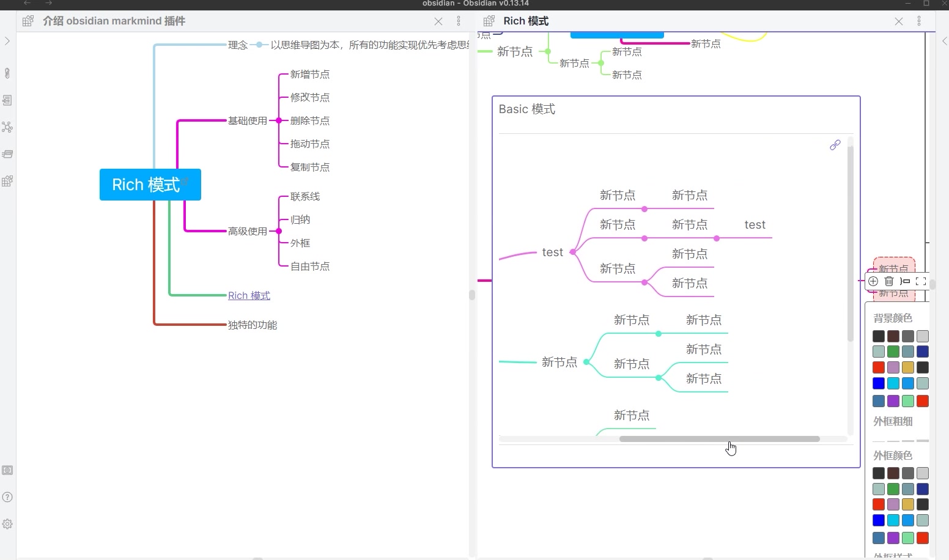Click the vertical scrollbar in the Basic 模式 embed
This screenshot has width=949, height=560.
click(x=850, y=245)
